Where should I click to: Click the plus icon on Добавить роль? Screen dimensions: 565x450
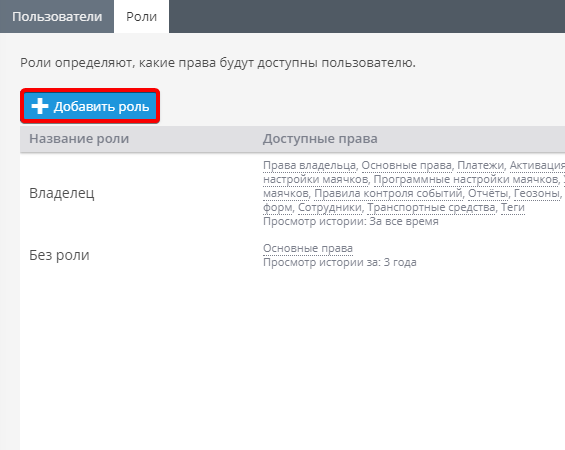(40, 106)
